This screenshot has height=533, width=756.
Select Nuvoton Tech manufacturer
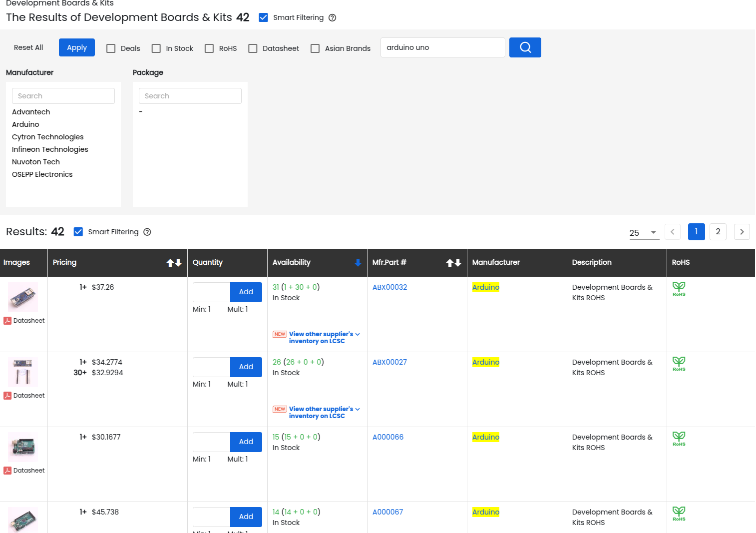[x=36, y=162]
